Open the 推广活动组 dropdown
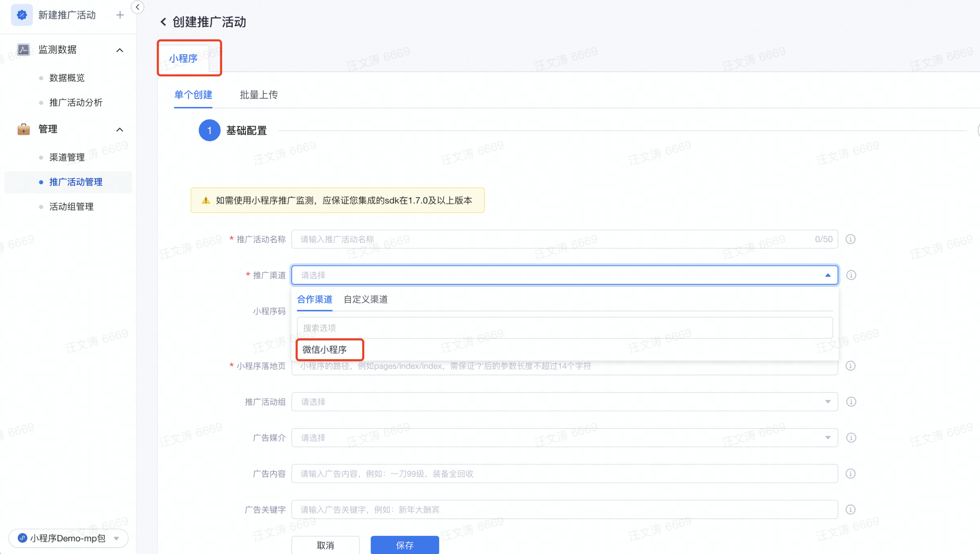 pos(564,402)
